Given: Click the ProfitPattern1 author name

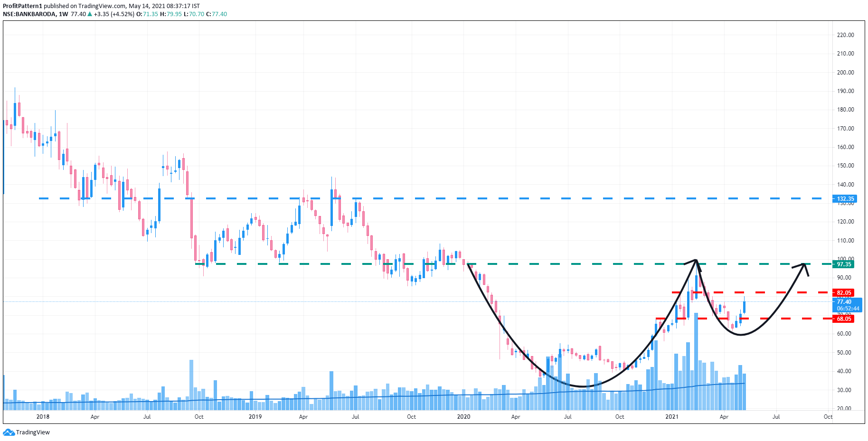Looking at the screenshot, I should tap(22, 6).
